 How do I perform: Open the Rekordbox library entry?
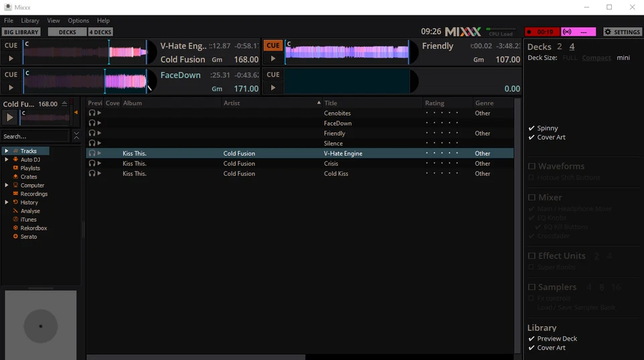pos(34,228)
